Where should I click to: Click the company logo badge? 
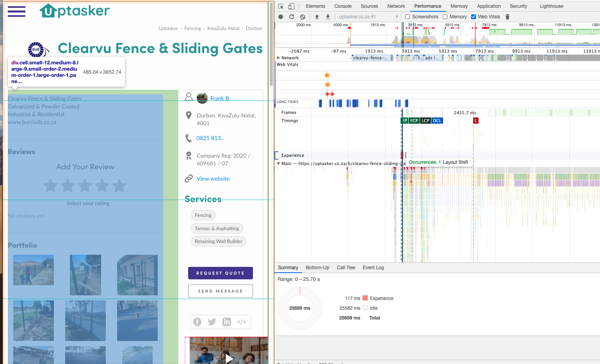pyautogui.click(x=38, y=50)
